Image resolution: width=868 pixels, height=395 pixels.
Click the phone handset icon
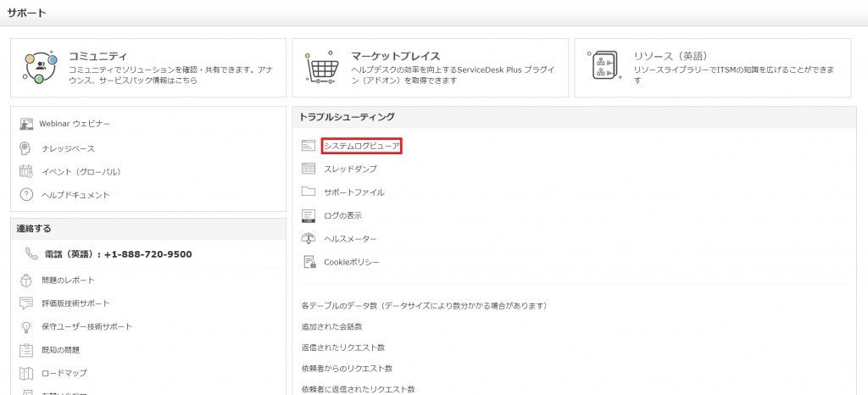(x=31, y=254)
